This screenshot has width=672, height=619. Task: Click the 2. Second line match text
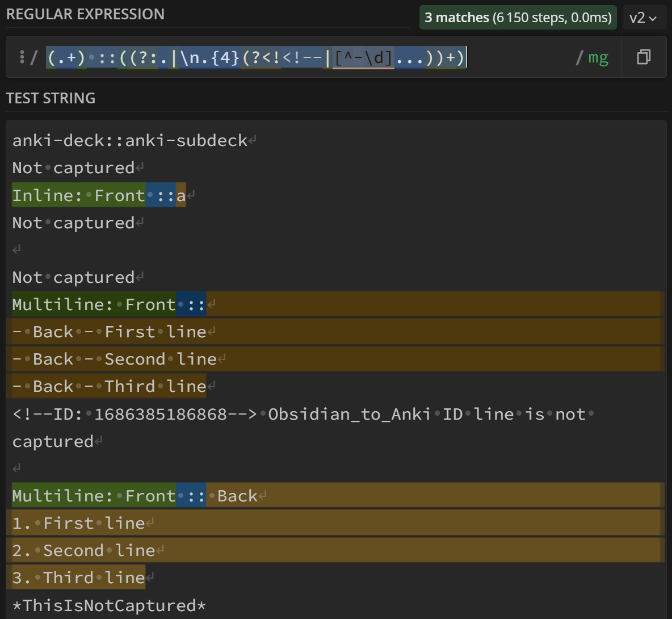[x=83, y=550]
